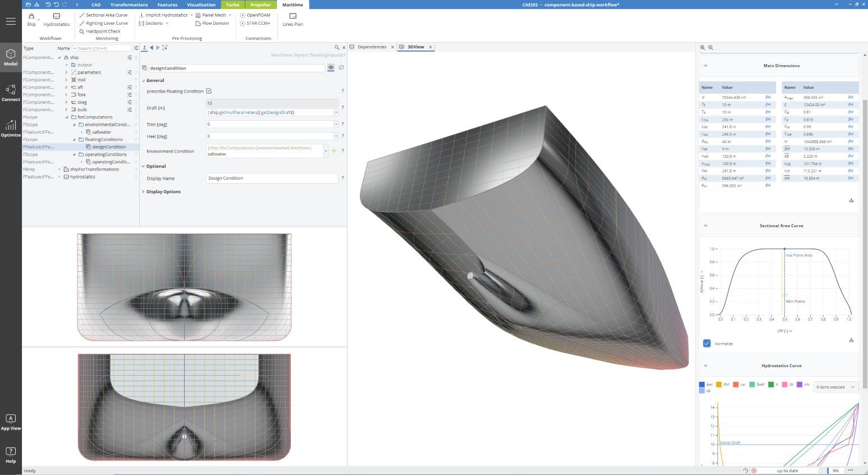The image size is (868, 475).
Task: Open Flow Domain tool
Action: point(212,24)
